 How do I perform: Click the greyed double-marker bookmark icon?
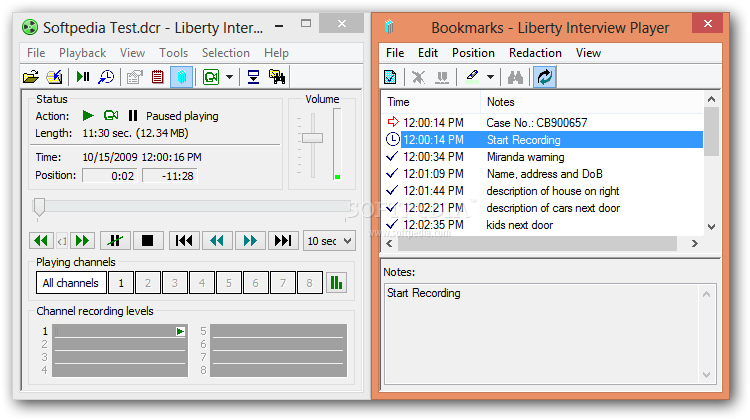(x=442, y=77)
